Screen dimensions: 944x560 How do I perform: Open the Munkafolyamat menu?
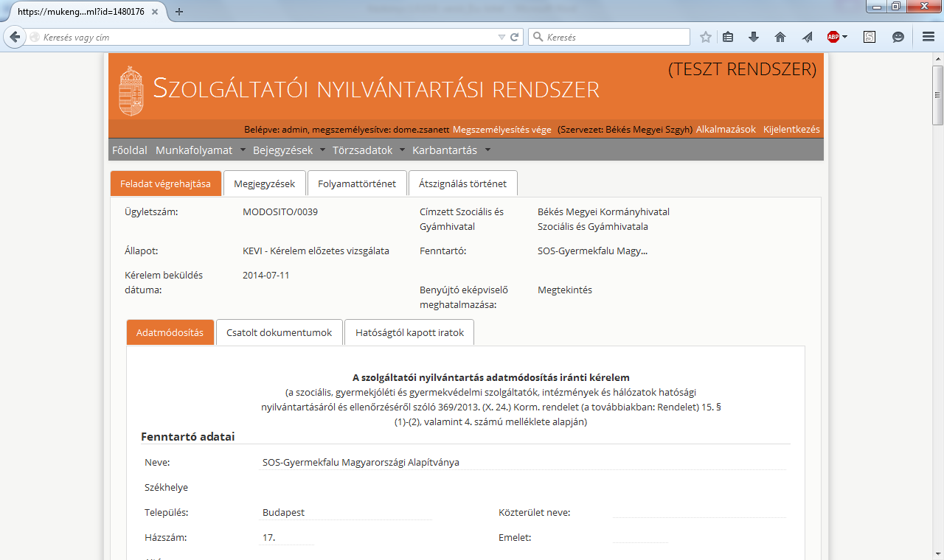pyautogui.click(x=193, y=150)
